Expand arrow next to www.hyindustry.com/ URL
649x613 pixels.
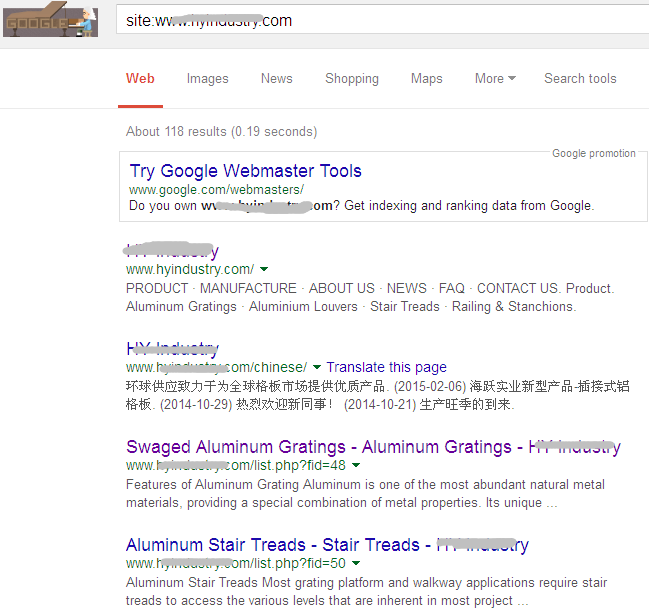coord(264,269)
